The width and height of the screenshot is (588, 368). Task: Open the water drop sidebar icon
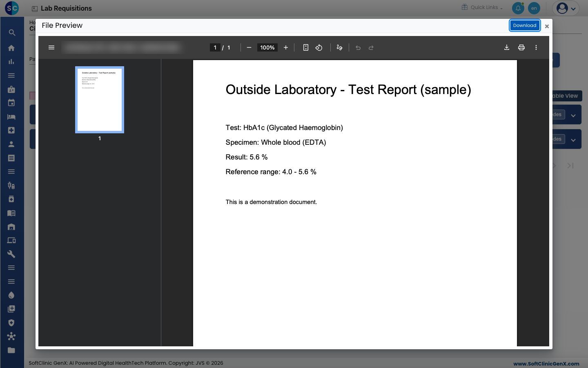[11, 295]
